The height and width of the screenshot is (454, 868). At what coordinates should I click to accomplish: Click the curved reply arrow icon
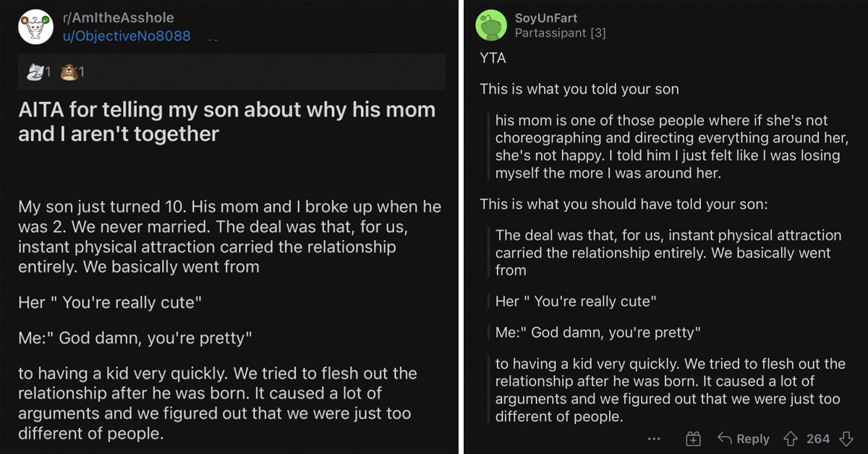(x=726, y=438)
